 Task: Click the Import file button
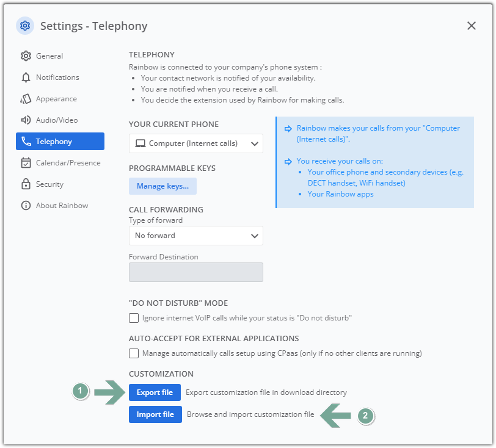click(155, 414)
